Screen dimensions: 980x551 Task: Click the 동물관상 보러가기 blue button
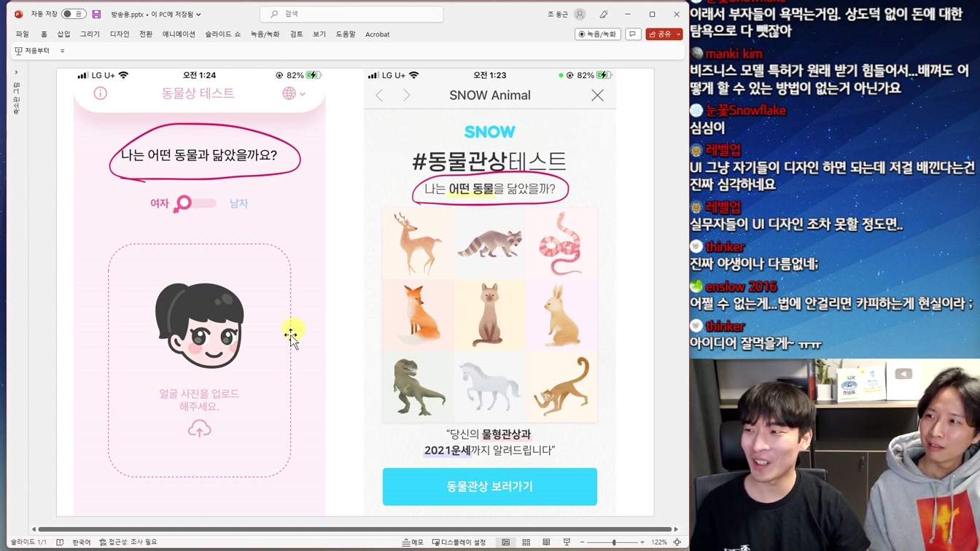tap(490, 487)
